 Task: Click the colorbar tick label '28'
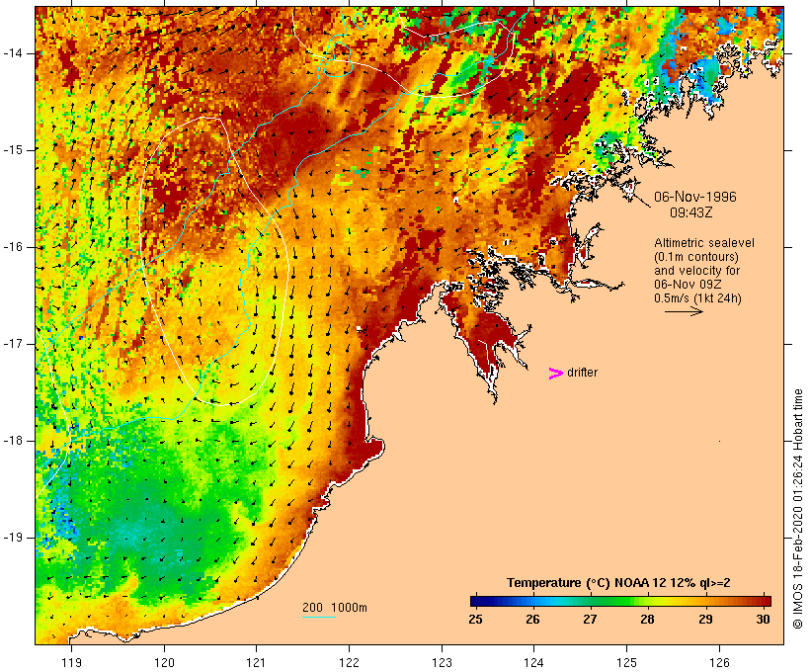point(648,620)
